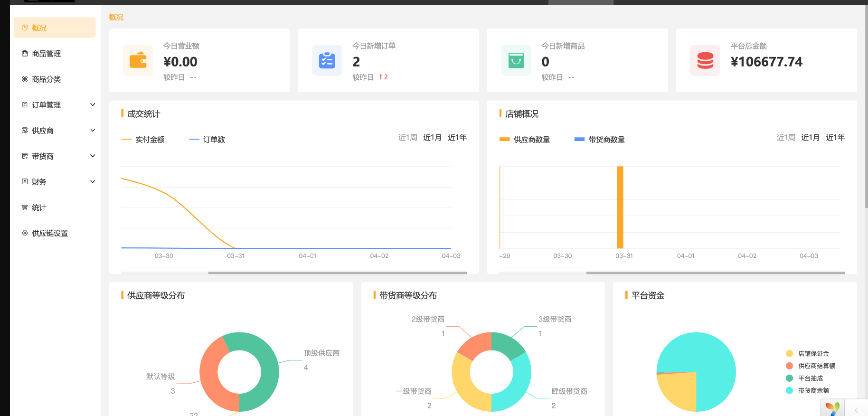
Task: Toggle the 实付金额 legend series
Action: [143, 140]
